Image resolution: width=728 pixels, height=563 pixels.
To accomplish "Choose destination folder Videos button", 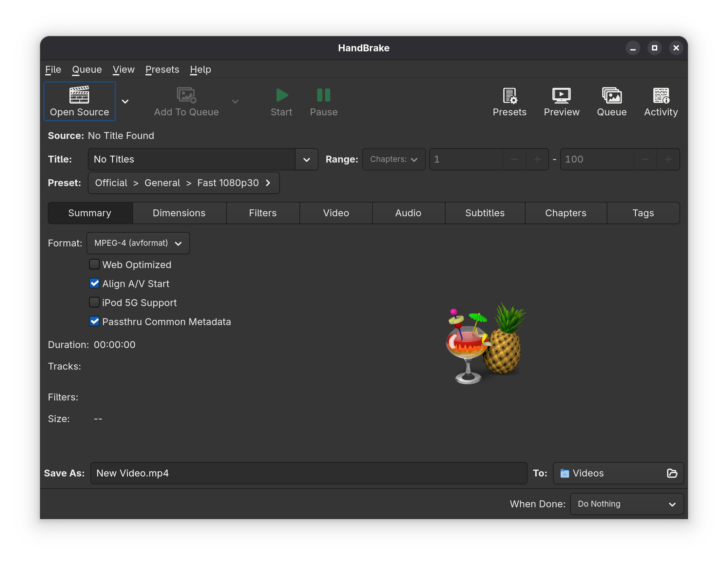I will point(618,473).
